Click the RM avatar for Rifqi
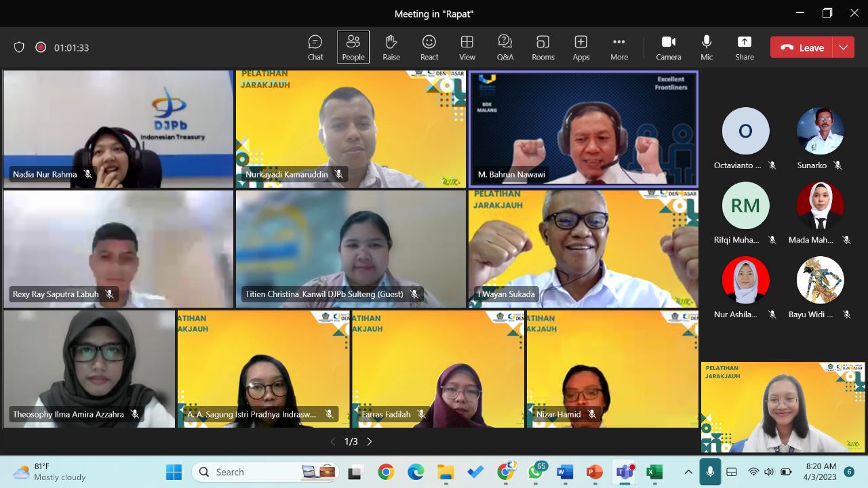 (x=745, y=205)
